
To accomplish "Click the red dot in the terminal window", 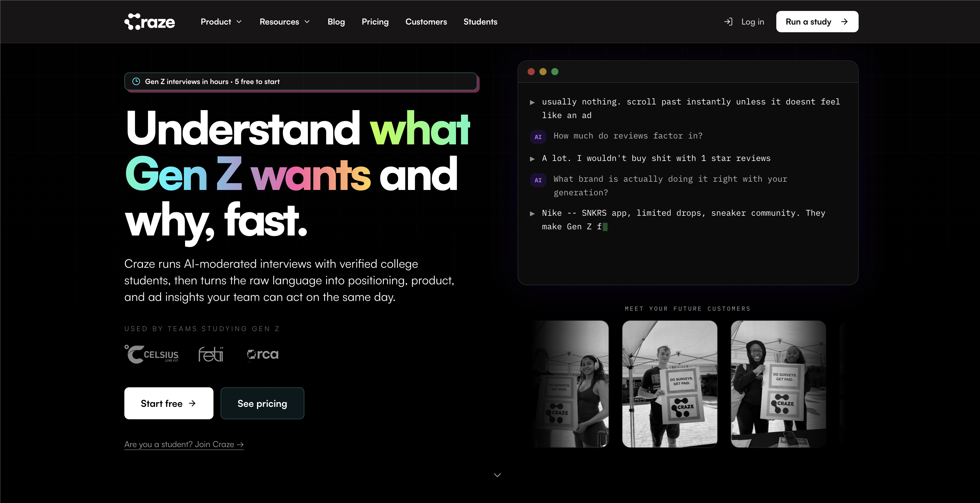I will [x=531, y=72].
